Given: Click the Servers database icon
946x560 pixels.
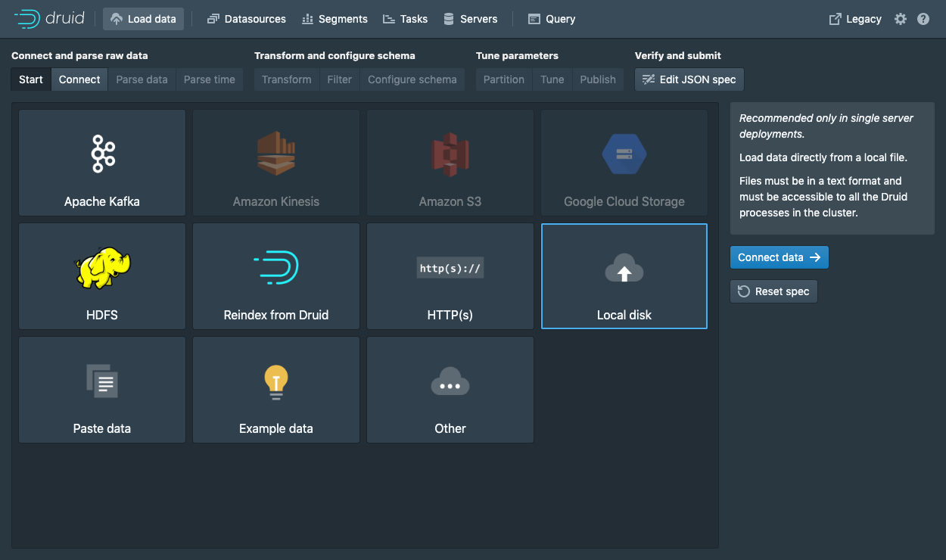Looking at the screenshot, I should pyautogui.click(x=449, y=19).
